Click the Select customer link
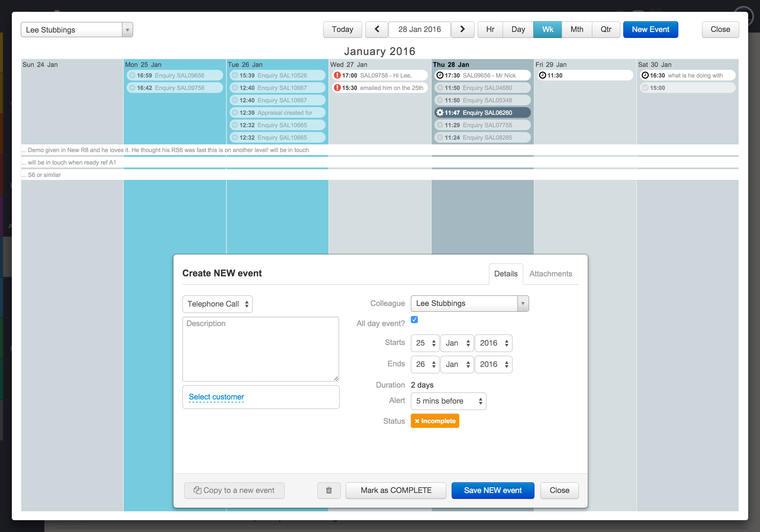Viewport: 760px width, 532px height. point(216,397)
